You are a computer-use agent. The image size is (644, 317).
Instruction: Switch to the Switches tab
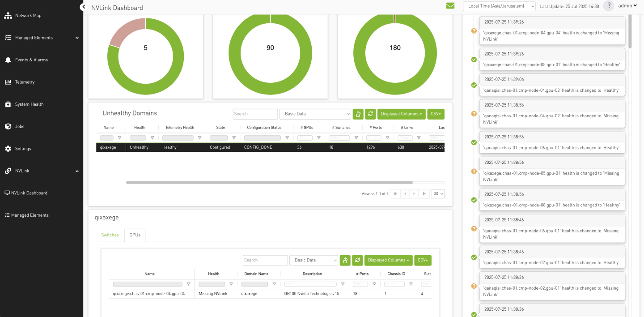click(x=110, y=235)
